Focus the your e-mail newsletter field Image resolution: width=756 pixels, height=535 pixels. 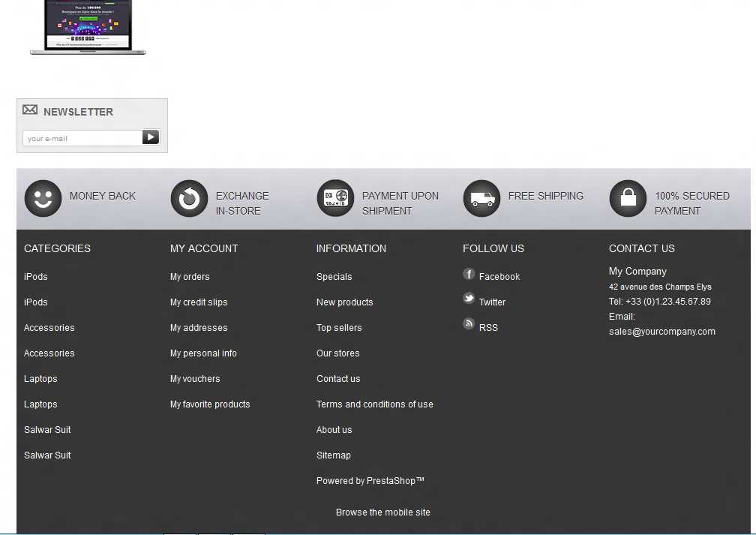click(x=82, y=138)
